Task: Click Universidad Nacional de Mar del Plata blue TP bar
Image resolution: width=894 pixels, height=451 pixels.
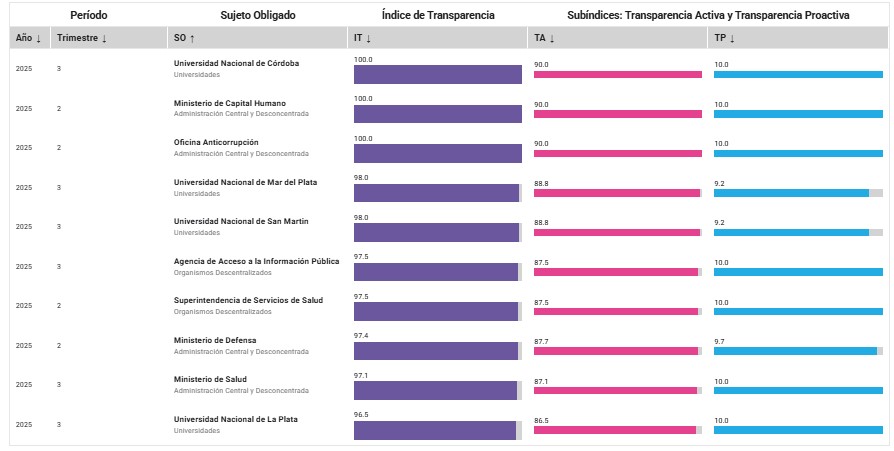Action: [x=791, y=193]
